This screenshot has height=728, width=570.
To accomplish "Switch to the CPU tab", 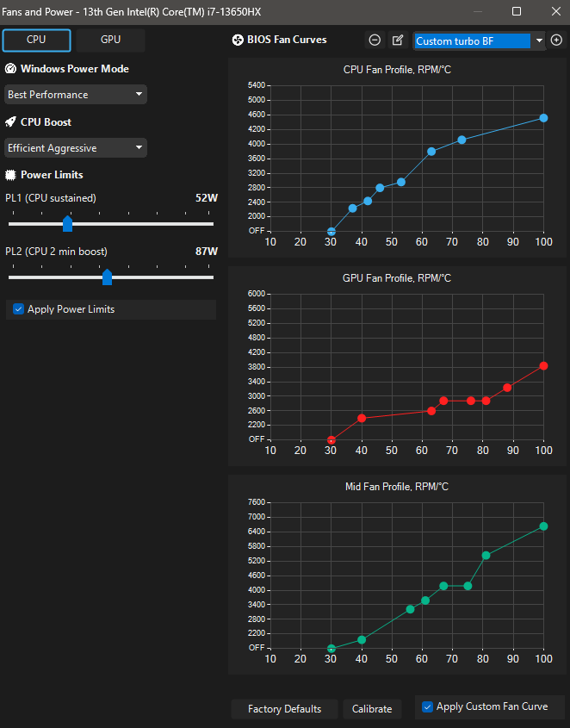I will tap(36, 40).
